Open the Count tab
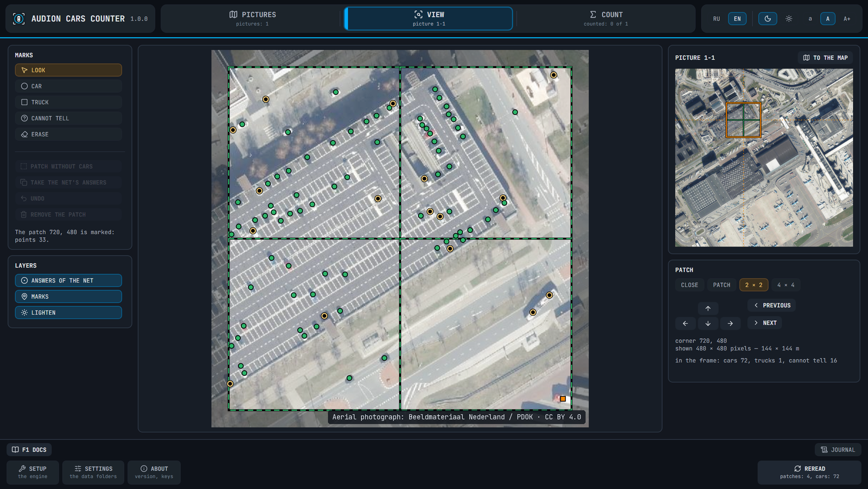The height and width of the screenshot is (489, 868). [606, 18]
